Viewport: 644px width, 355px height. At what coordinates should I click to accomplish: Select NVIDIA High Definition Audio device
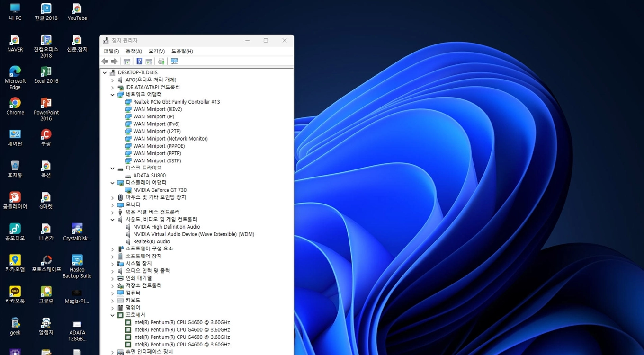point(167,227)
